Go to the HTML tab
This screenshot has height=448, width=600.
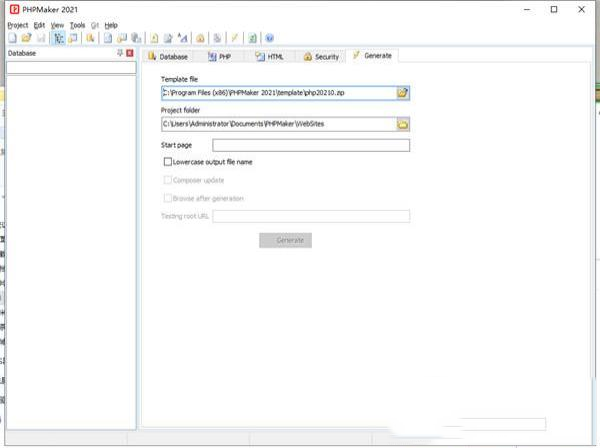(270, 57)
